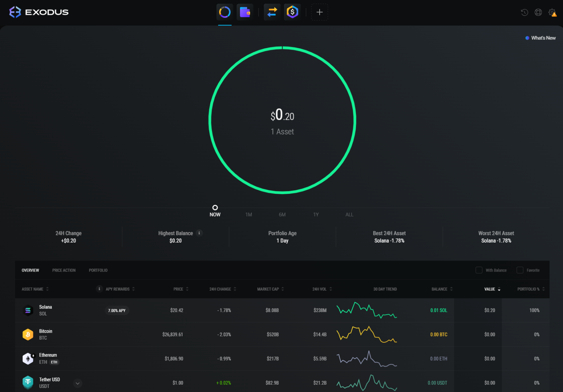Click the info icon beside Highest Balance
Screen dimensions: 563x392
[199, 233]
